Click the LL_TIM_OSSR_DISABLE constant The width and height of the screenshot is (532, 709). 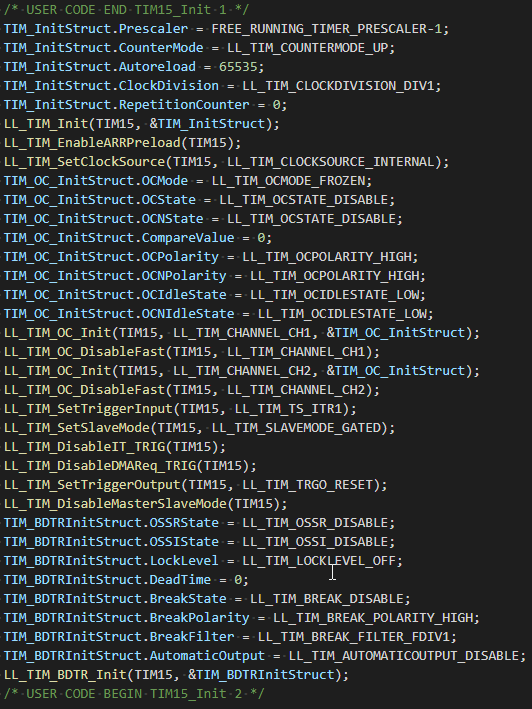(315, 522)
